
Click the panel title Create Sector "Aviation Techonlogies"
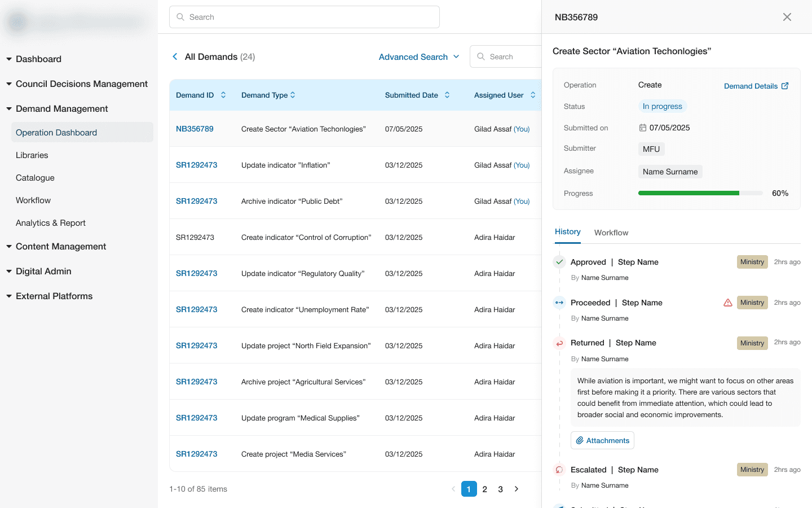click(x=632, y=51)
